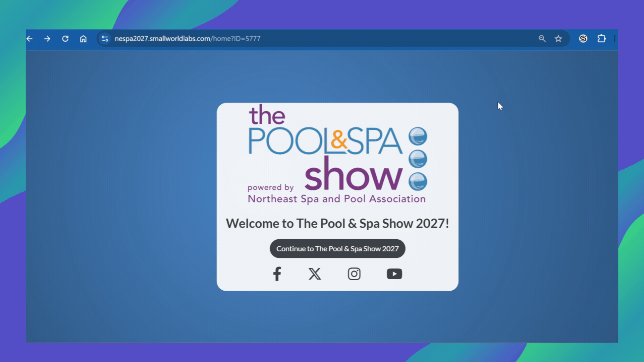This screenshot has width=644, height=362.
Task: Click the Welcome to The Pool & Spa Show 2027! heading
Action: [337, 224]
